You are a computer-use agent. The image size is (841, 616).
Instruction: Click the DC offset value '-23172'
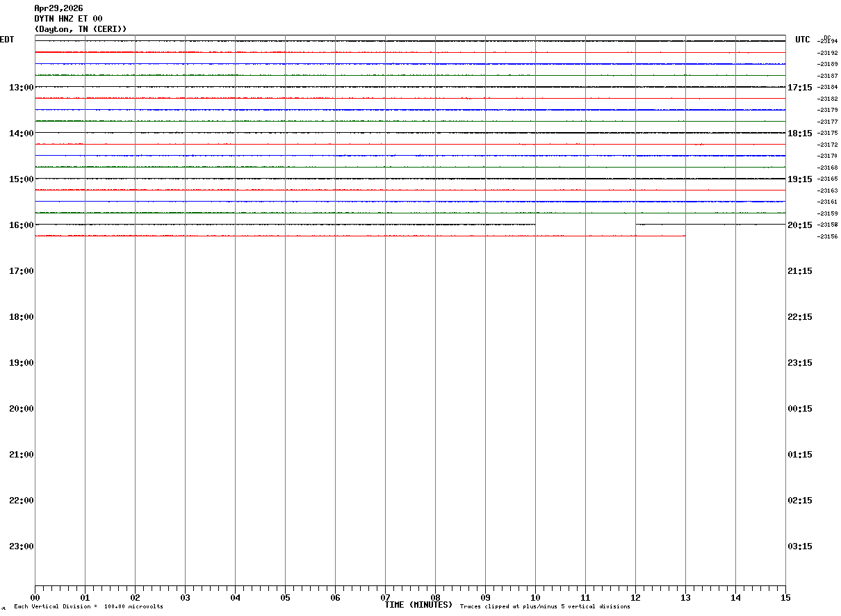coord(827,145)
